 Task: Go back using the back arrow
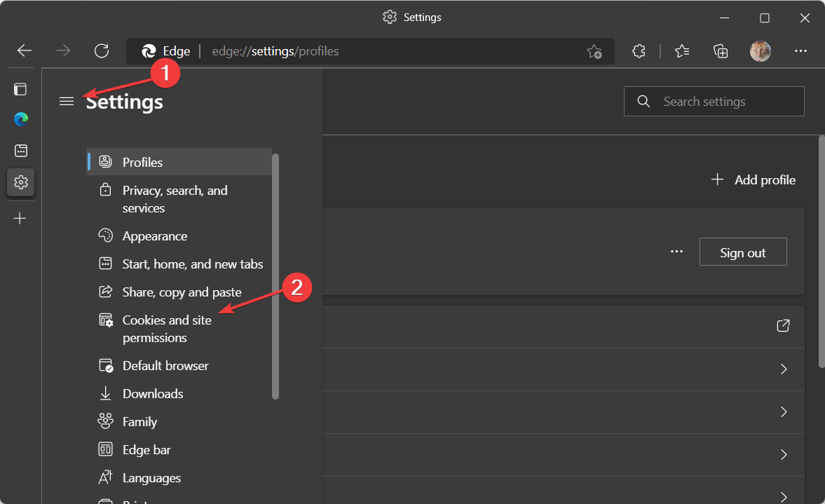coord(25,51)
